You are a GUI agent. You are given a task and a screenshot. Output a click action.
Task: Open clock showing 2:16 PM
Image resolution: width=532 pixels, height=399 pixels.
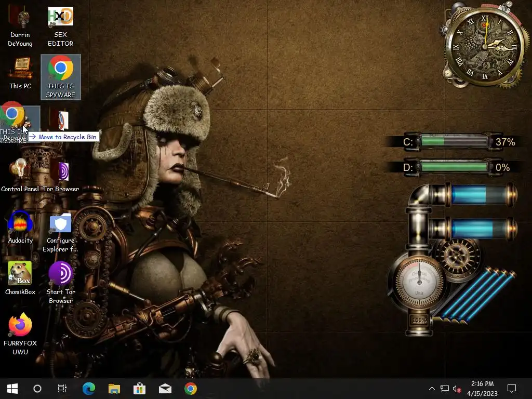(482, 389)
